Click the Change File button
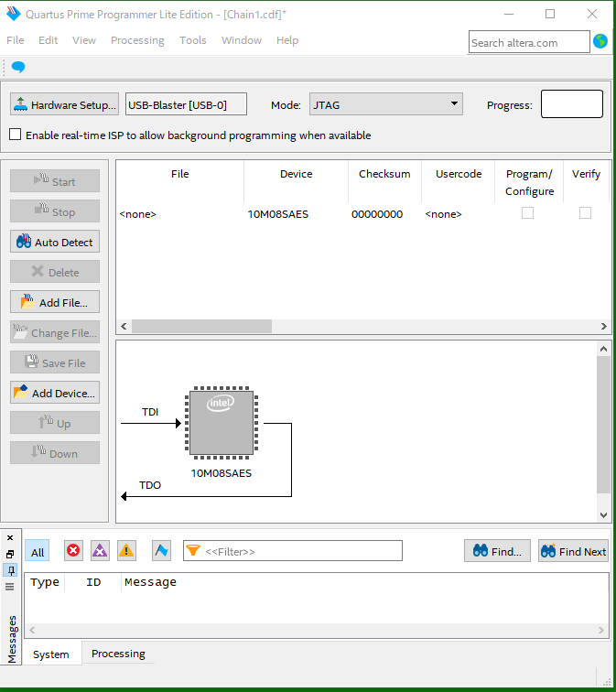The image size is (616, 692). 55,332
